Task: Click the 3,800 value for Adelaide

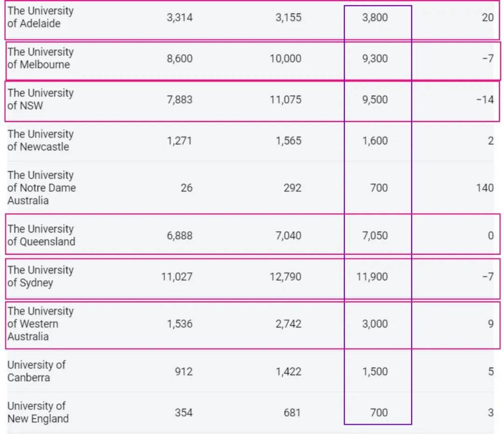Action: click(x=375, y=17)
